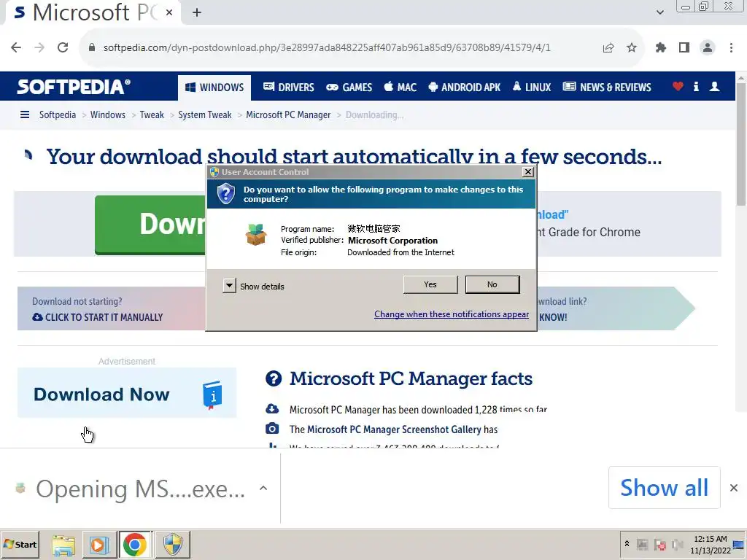Toggle the Chrome side panel
The width and height of the screenshot is (747, 560).
tap(684, 47)
